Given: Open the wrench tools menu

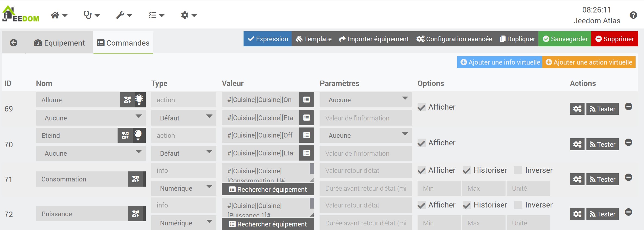Looking at the screenshot, I should pyautogui.click(x=124, y=15).
